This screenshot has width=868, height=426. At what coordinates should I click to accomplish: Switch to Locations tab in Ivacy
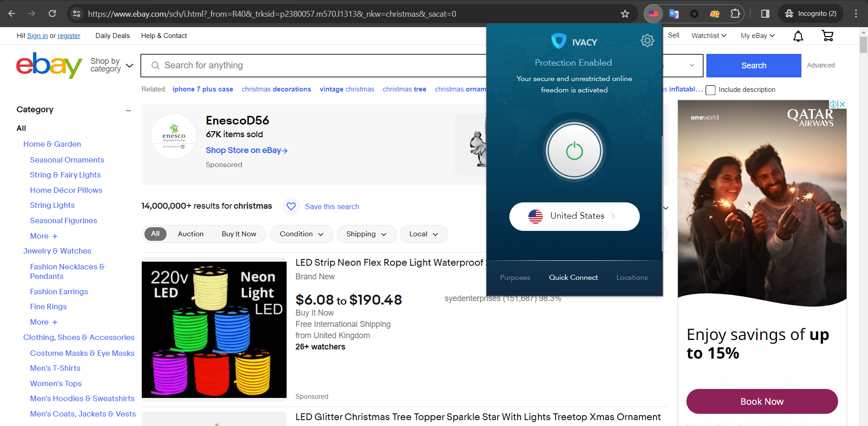click(x=632, y=278)
